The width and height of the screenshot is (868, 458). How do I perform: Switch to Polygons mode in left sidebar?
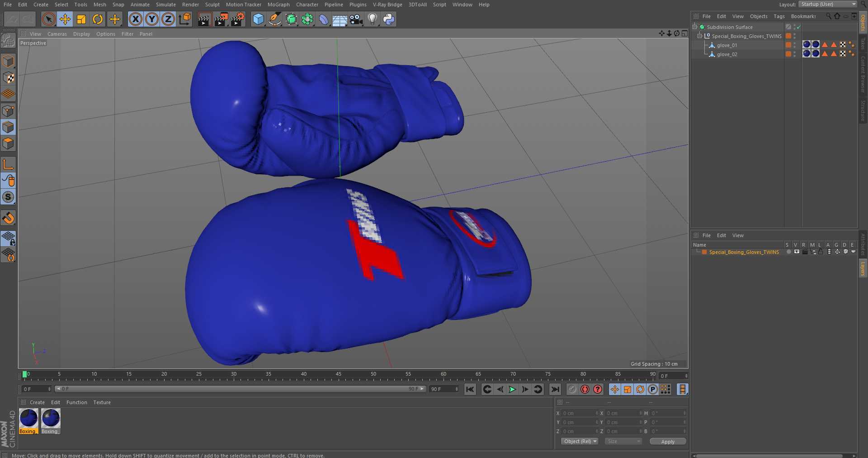tap(8, 144)
